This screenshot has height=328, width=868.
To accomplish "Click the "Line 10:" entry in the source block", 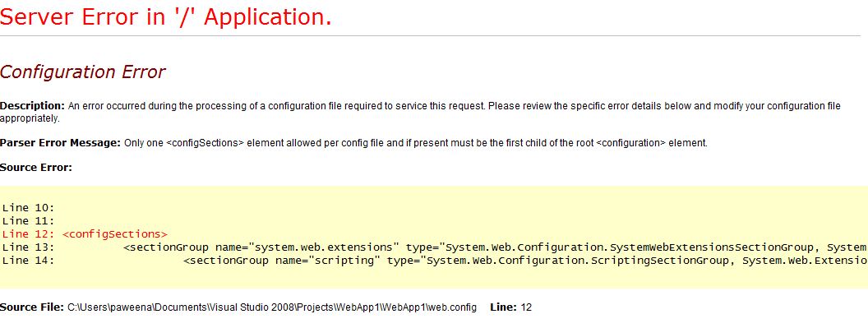I will pyautogui.click(x=29, y=208).
